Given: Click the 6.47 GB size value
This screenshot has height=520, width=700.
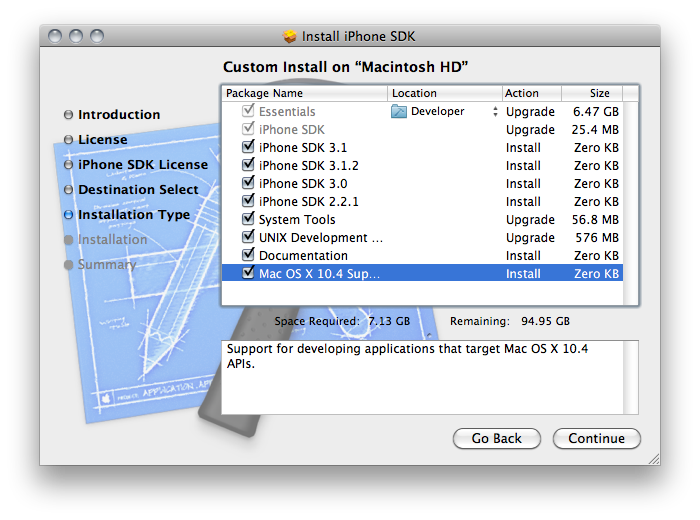Looking at the screenshot, I should point(596,112).
